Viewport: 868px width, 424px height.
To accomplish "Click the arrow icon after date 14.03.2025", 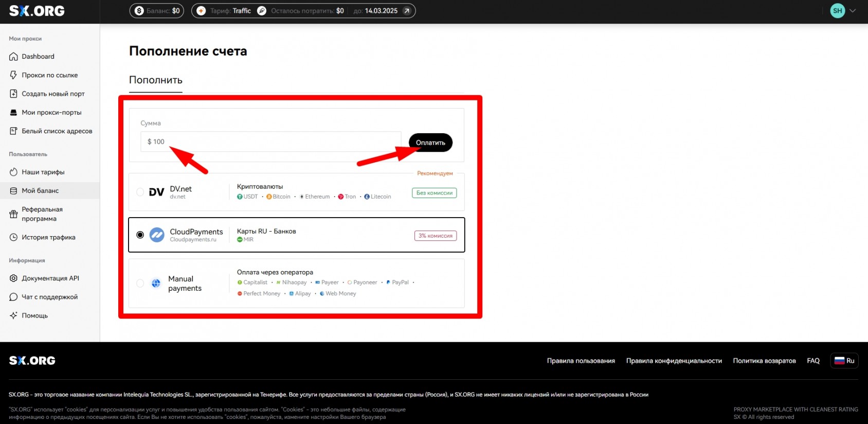I will pos(407,11).
